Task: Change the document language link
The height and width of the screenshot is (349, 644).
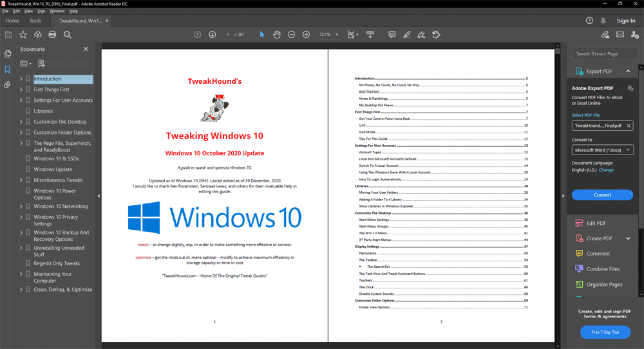Action: 606,170
